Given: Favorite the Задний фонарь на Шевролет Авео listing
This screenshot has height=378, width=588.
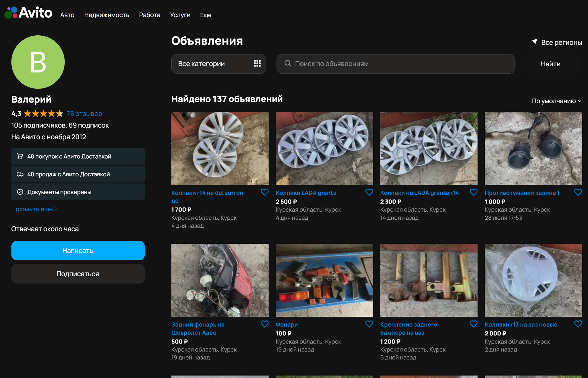Looking at the screenshot, I should [x=264, y=324].
